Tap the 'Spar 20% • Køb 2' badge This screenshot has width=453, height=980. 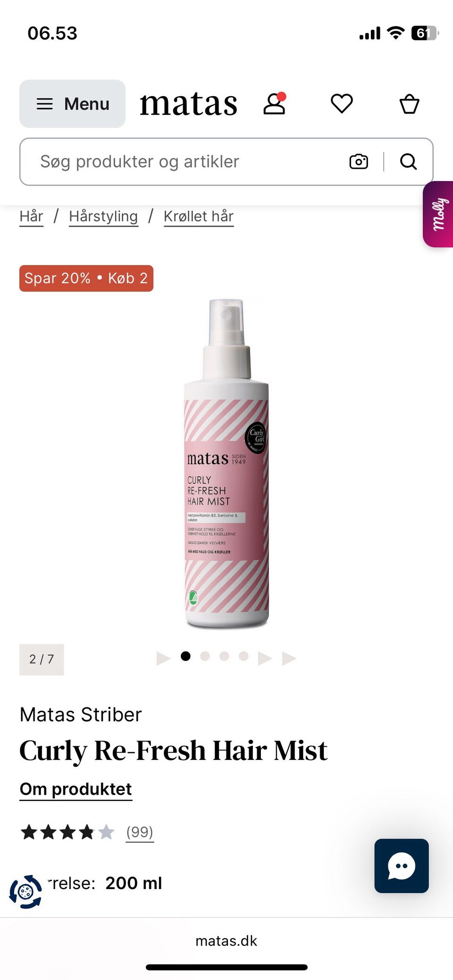point(86,278)
